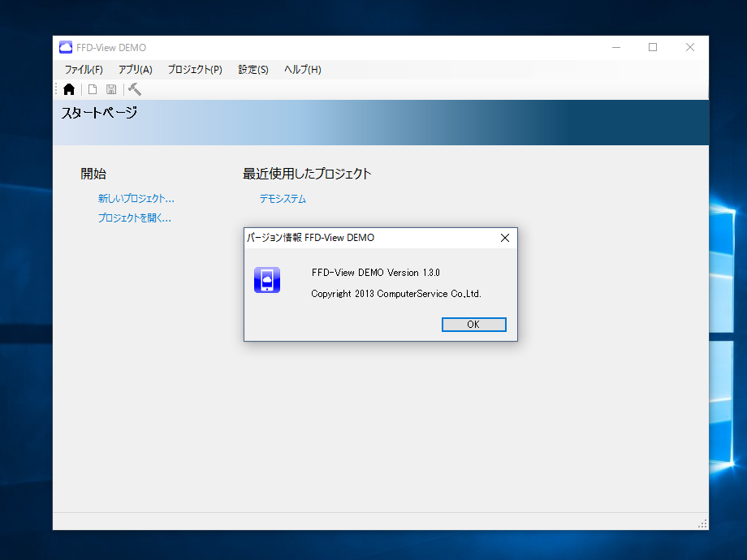Click the 最近使用したプロジェクト heading

tap(307, 174)
